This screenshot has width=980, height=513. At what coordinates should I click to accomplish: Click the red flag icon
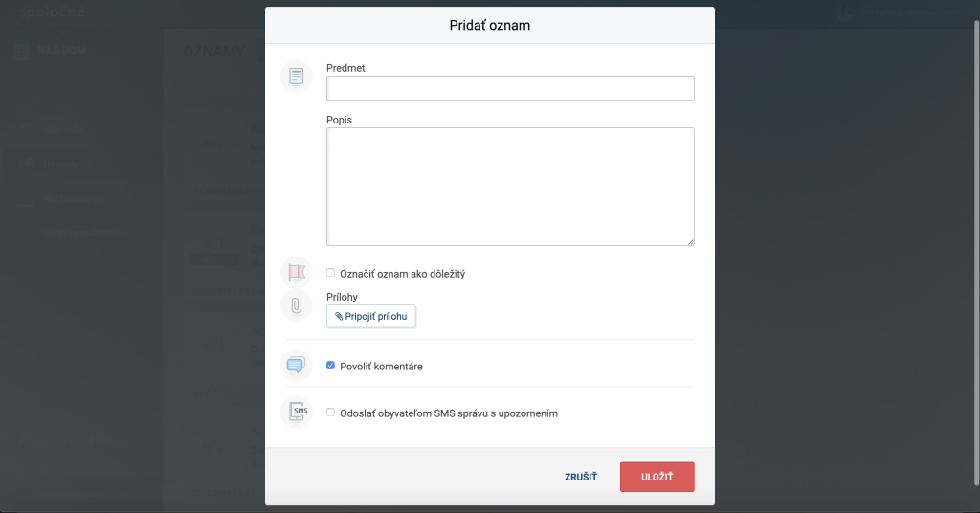[297, 273]
